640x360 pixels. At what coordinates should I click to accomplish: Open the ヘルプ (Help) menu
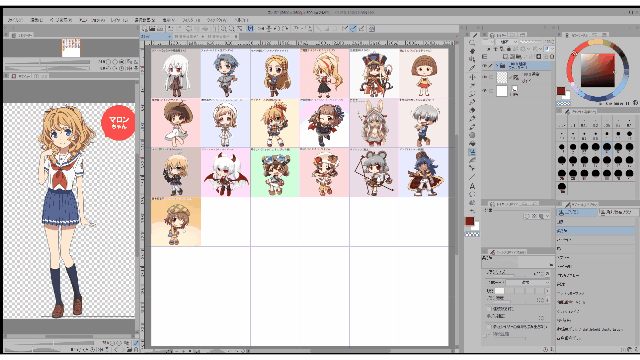point(241,20)
